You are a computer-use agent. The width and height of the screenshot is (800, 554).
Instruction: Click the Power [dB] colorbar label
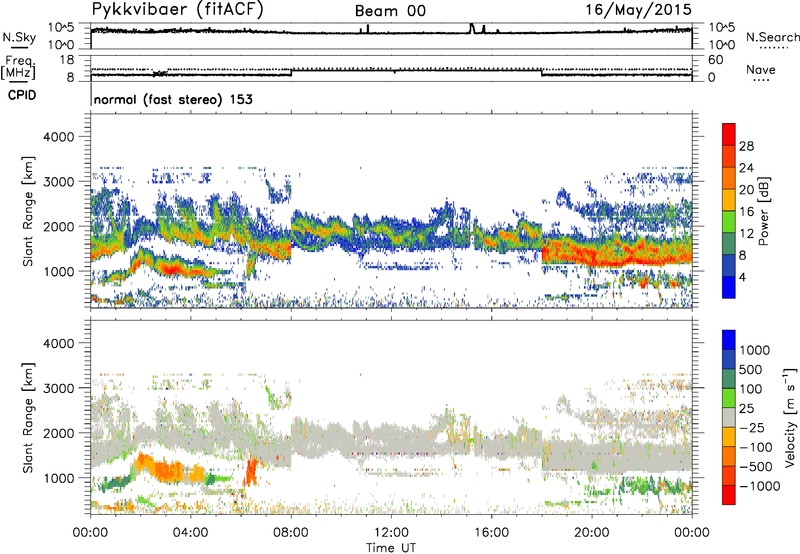coord(763,211)
